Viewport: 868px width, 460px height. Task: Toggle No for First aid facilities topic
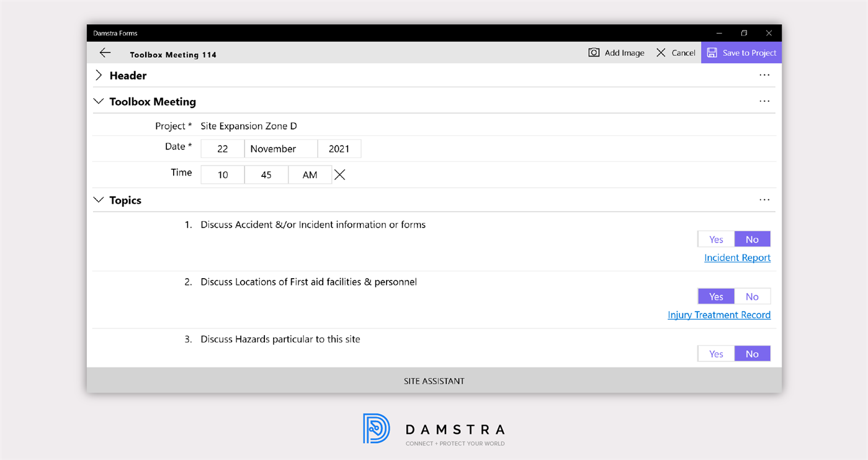click(x=752, y=296)
